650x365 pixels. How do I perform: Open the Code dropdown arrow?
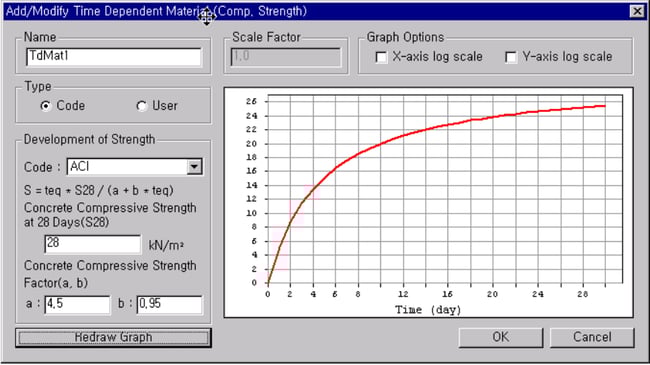[194, 167]
